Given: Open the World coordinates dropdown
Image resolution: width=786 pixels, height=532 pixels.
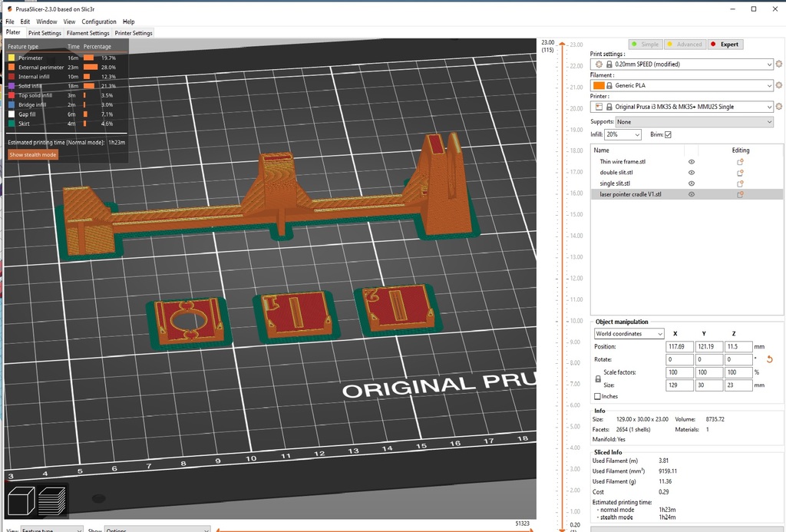Looking at the screenshot, I should (x=629, y=333).
